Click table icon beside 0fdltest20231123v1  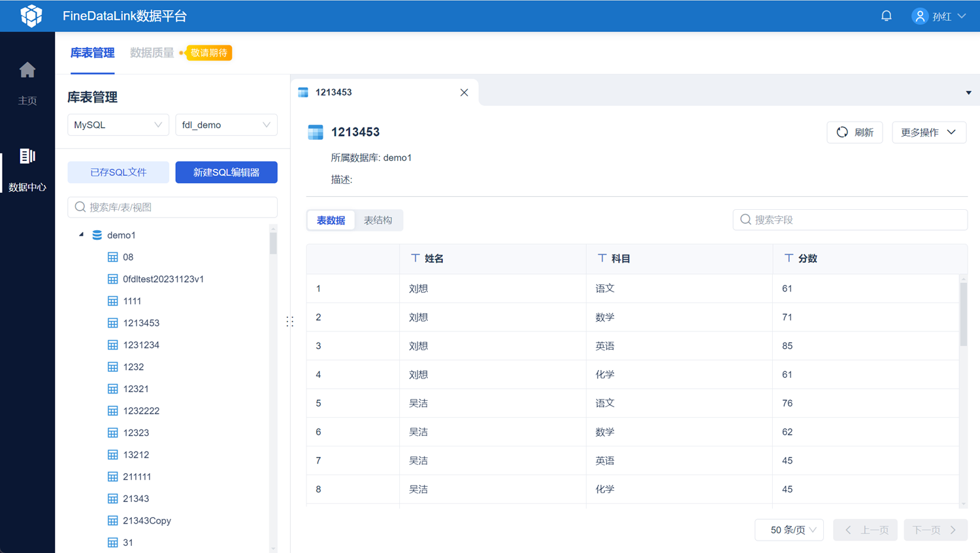[x=113, y=279]
